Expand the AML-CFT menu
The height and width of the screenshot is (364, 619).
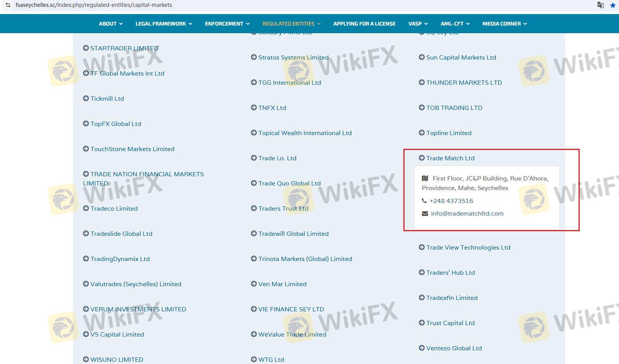(x=455, y=24)
